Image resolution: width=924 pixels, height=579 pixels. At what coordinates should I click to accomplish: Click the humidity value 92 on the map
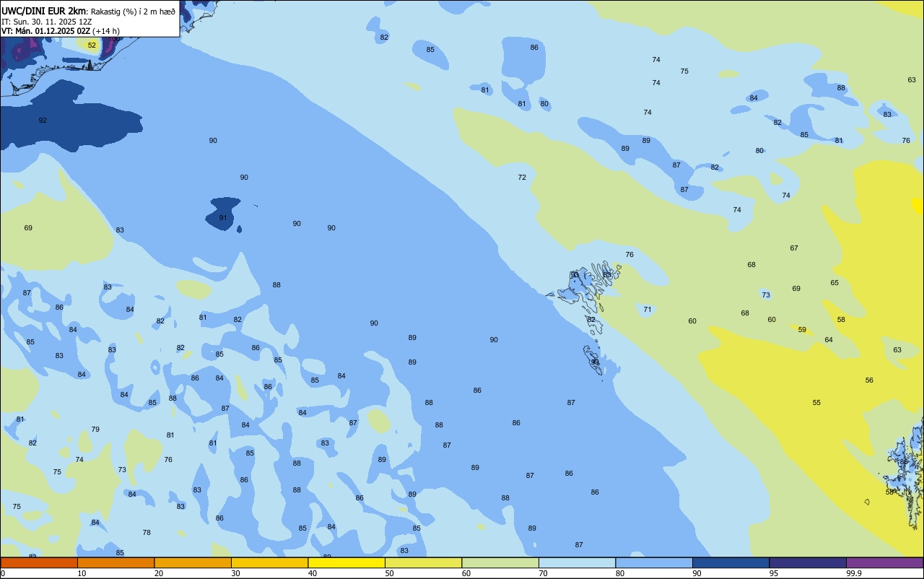point(43,120)
